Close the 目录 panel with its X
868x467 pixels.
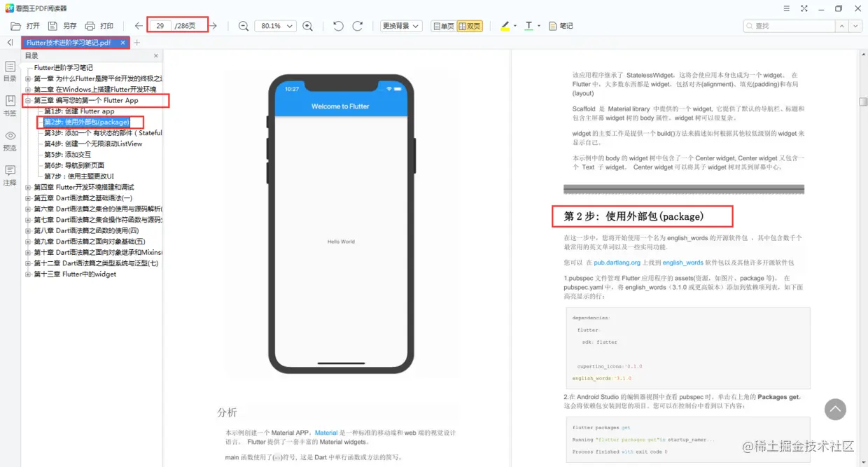(156, 56)
